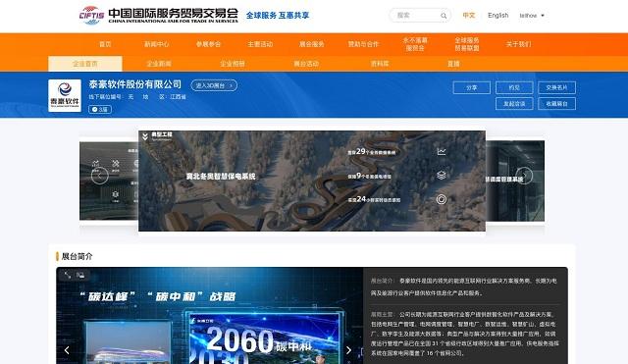Focus the search input field
This screenshot has width=628, height=364.
[x=415, y=16]
